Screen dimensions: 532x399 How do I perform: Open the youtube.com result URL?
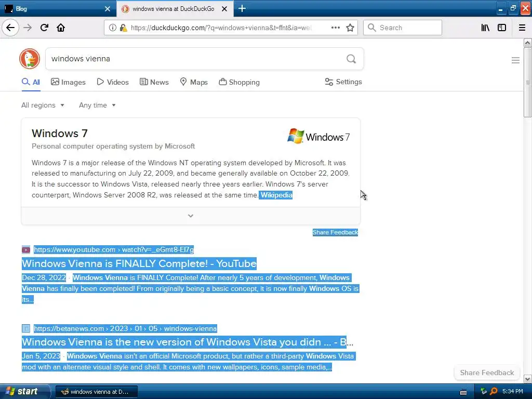pos(114,250)
